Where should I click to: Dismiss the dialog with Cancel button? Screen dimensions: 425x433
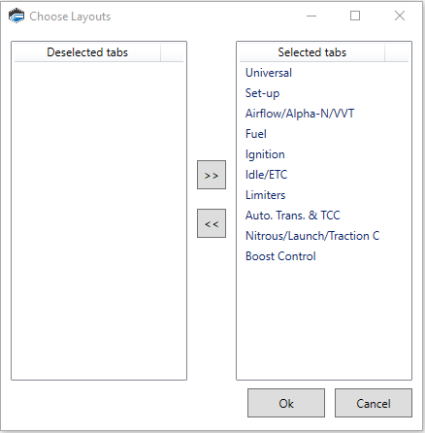tap(373, 403)
